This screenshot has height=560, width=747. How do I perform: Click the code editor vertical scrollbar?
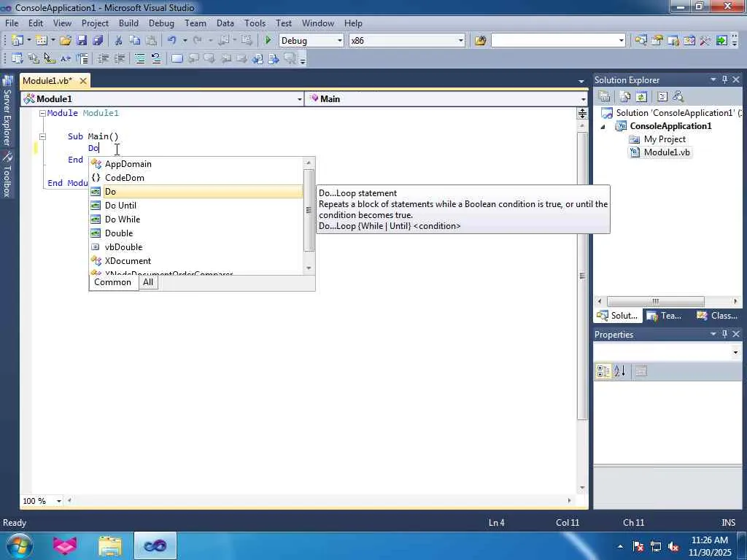click(x=582, y=276)
